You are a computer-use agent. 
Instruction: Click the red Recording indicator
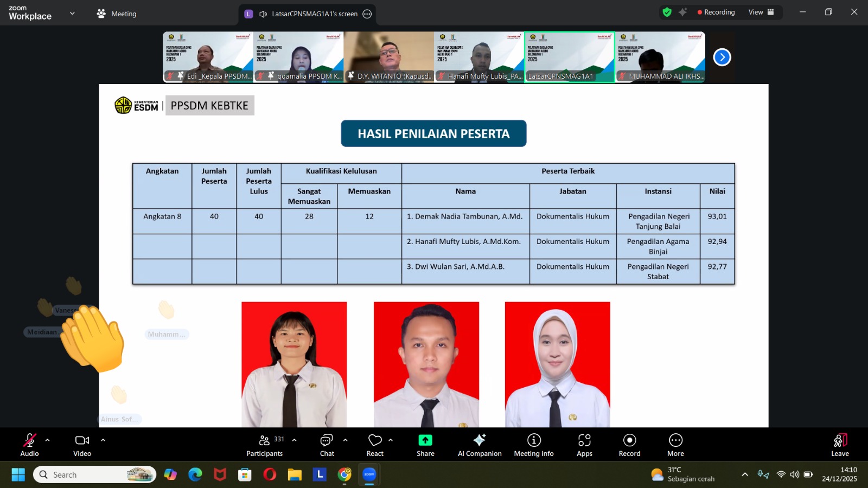tap(716, 11)
